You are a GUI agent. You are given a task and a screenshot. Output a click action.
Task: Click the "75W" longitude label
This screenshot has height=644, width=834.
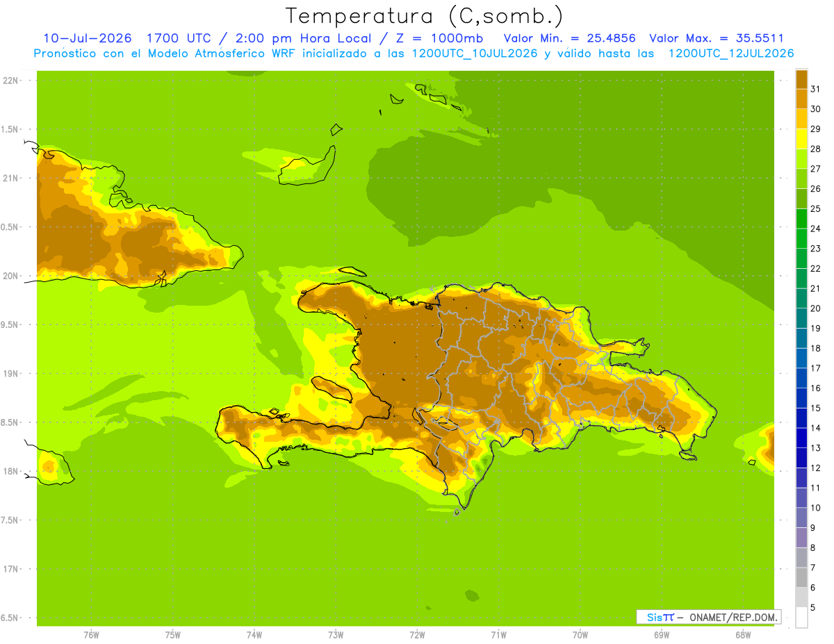[172, 635]
